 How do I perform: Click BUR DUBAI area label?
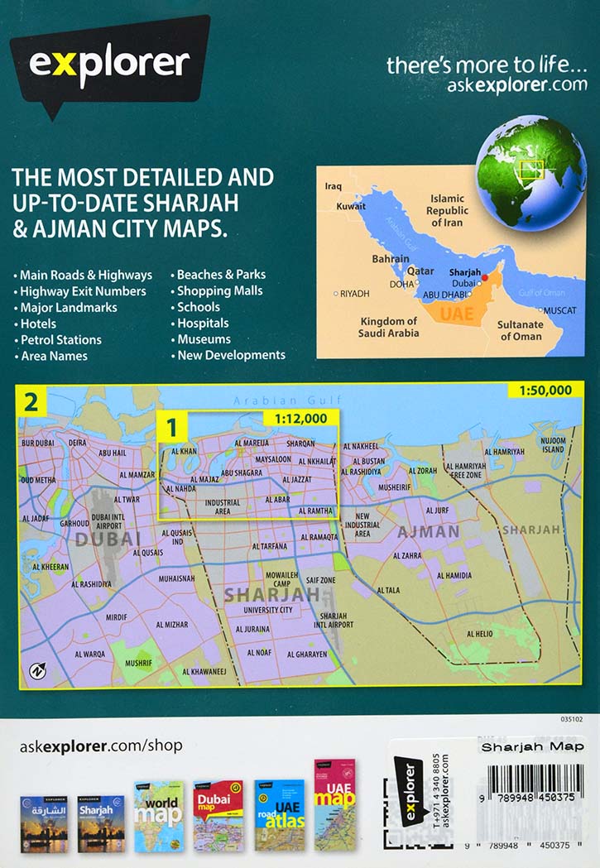37,444
